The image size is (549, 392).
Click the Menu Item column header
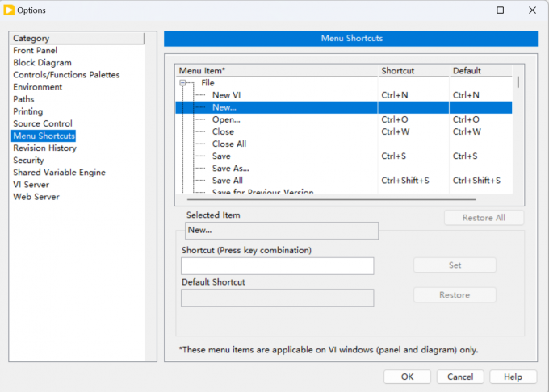point(277,71)
